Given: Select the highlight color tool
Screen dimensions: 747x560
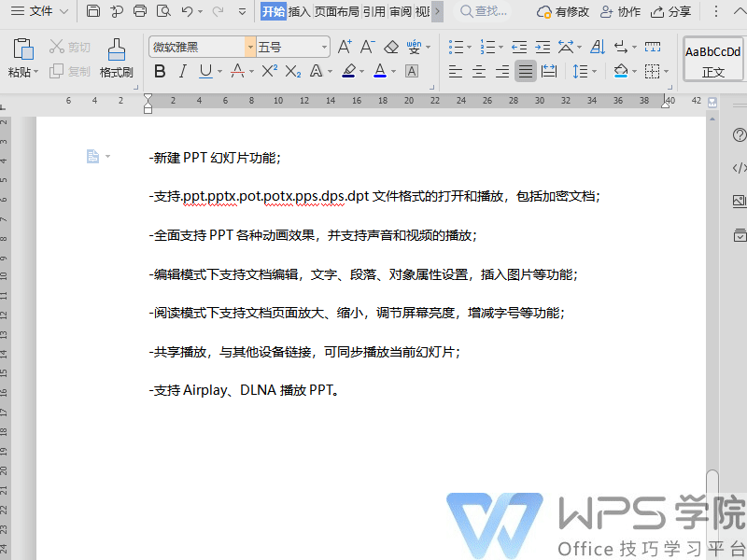Looking at the screenshot, I should (x=349, y=71).
